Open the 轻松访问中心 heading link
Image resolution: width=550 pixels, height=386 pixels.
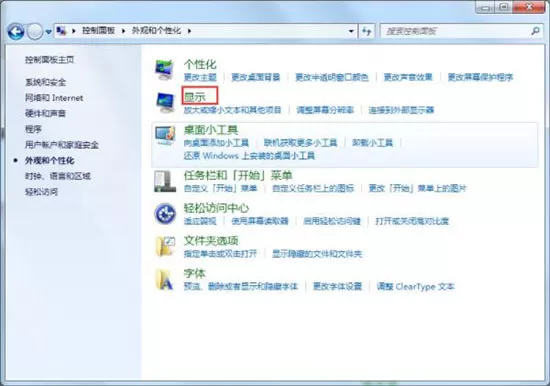point(216,208)
